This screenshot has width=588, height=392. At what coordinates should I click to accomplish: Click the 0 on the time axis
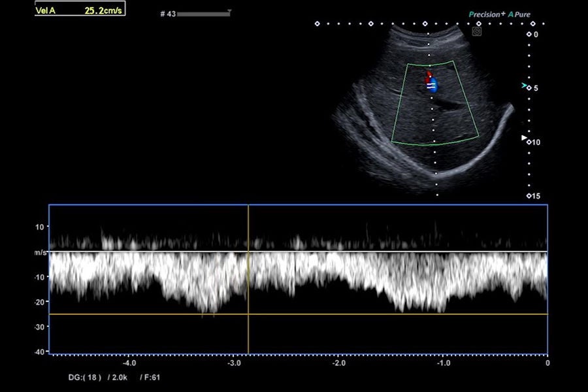(547, 363)
